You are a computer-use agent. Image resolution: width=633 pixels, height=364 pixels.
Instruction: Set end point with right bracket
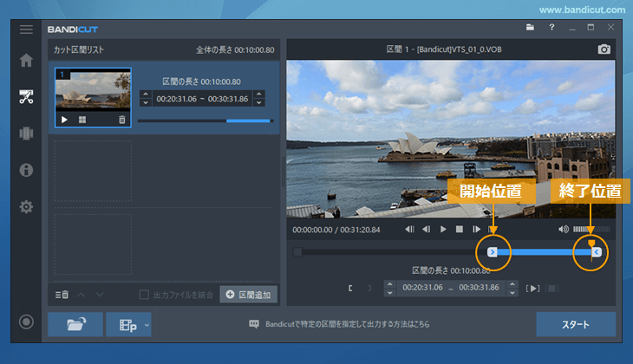(x=369, y=288)
